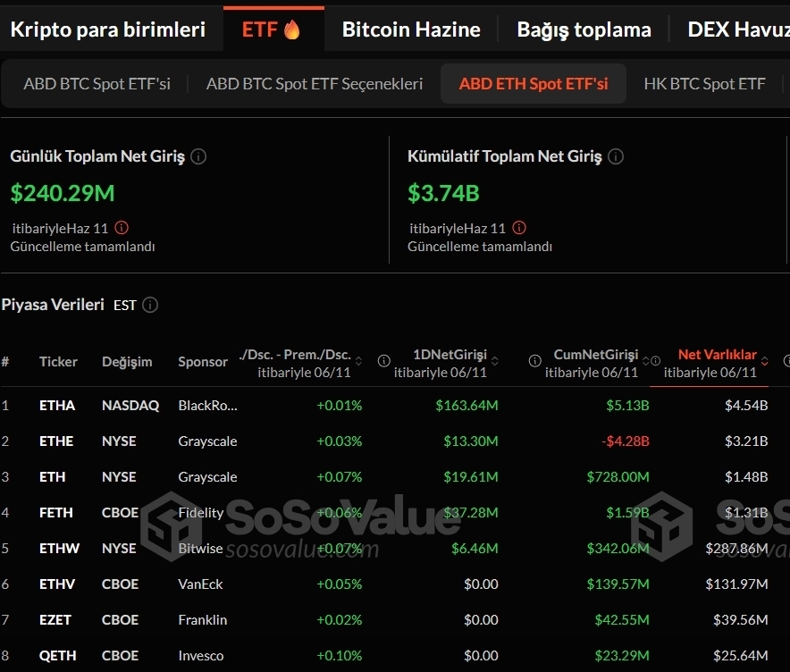790x672 pixels.
Task: Click the Değişim column header
Action: point(127,362)
